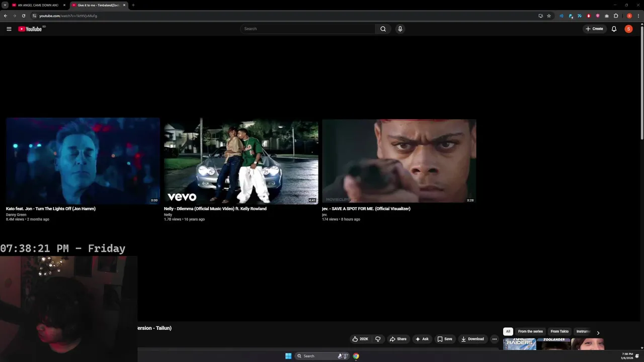Close the 'AN ANGEL CAME DOWN' tab
Screen dimensions: 644x362
(64, 5)
